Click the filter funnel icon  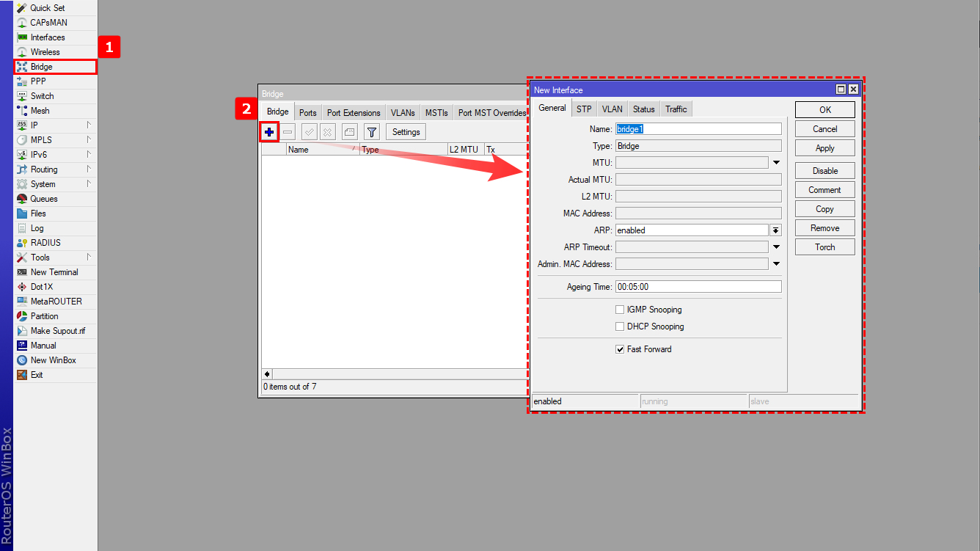(x=372, y=132)
